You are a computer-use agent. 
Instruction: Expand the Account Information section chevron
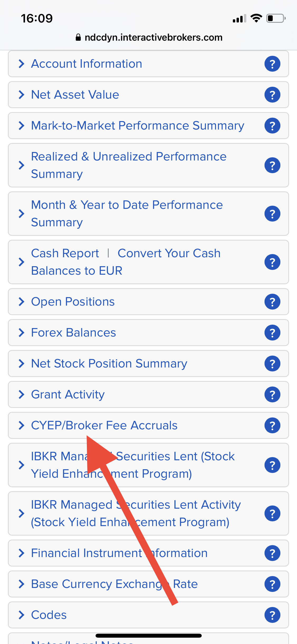point(21,64)
